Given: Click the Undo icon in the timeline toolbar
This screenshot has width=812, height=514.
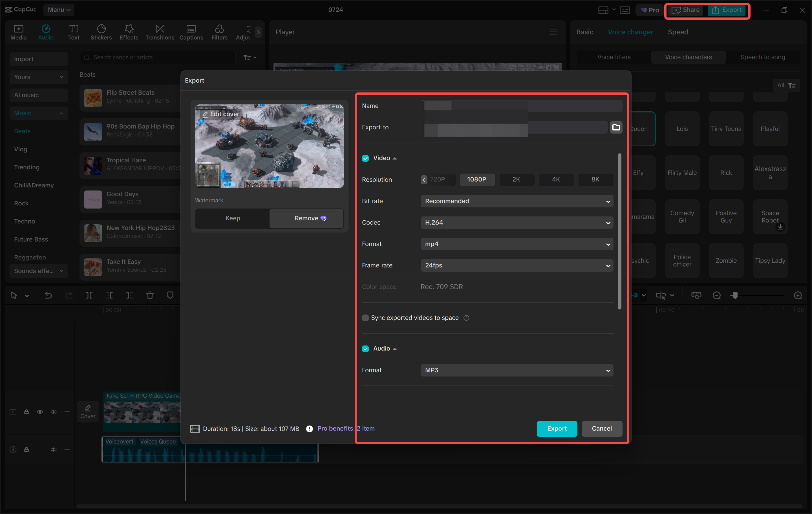Looking at the screenshot, I should point(48,295).
